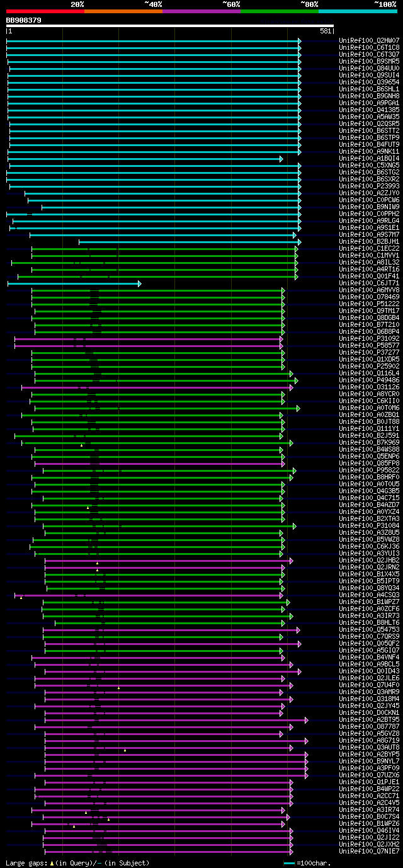The height and width of the screenshot is (868, 403).
Task: Select the label UniRef100_Q2JHB2
Action: coord(369,561)
